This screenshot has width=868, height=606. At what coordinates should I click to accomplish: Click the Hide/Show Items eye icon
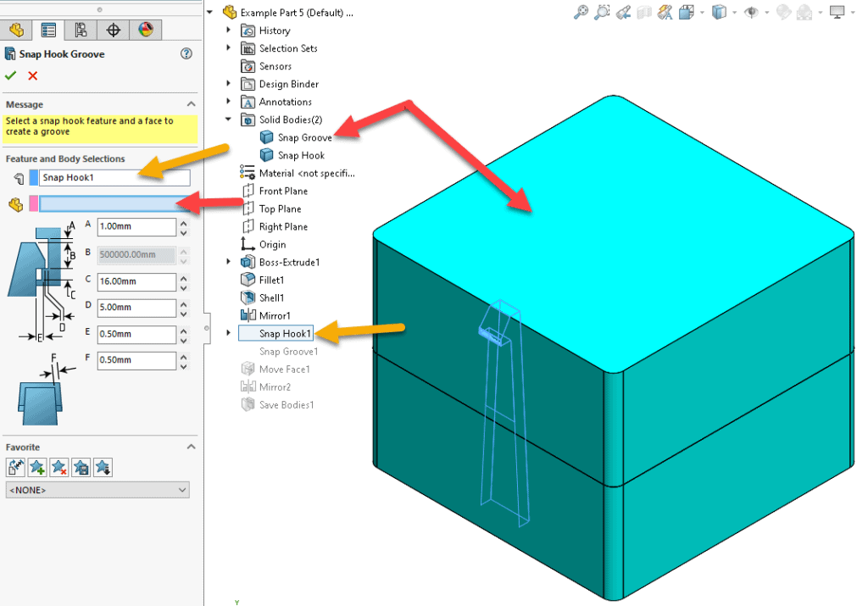[x=752, y=11]
